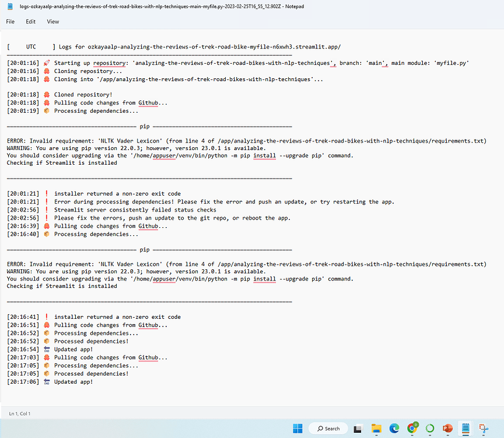Click the octopus icon beside 'Cloning repository...'
The height and width of the screenshot is (438, 504).
47,71
